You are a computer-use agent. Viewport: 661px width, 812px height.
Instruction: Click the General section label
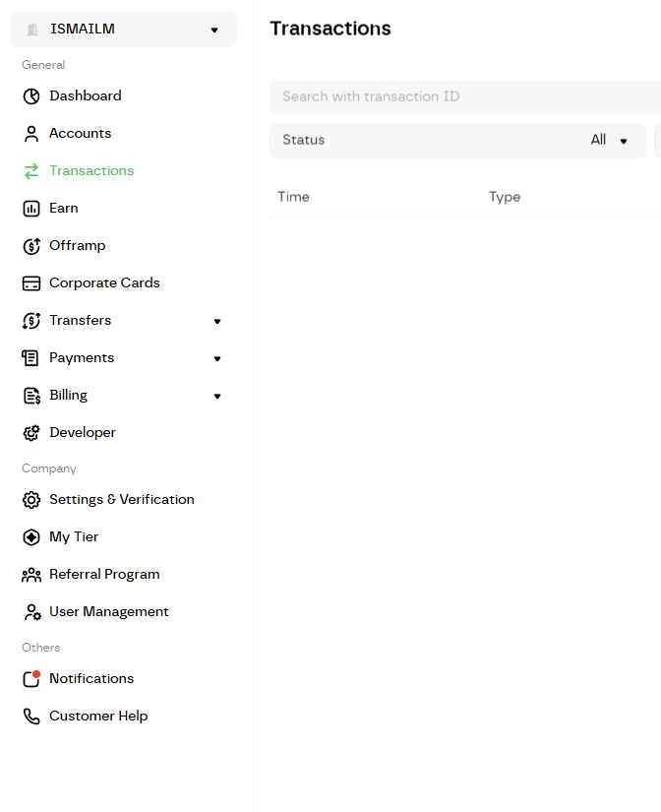[43, 65]
